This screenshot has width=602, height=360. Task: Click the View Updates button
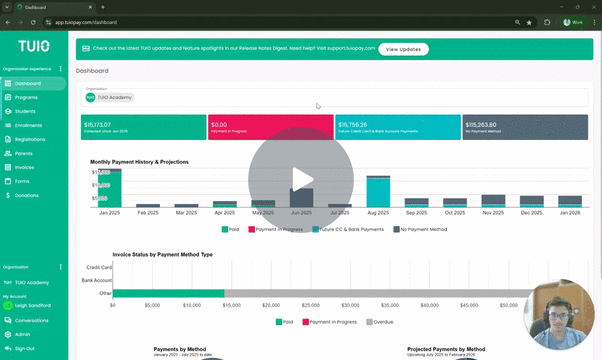click(x=403, y=49)
